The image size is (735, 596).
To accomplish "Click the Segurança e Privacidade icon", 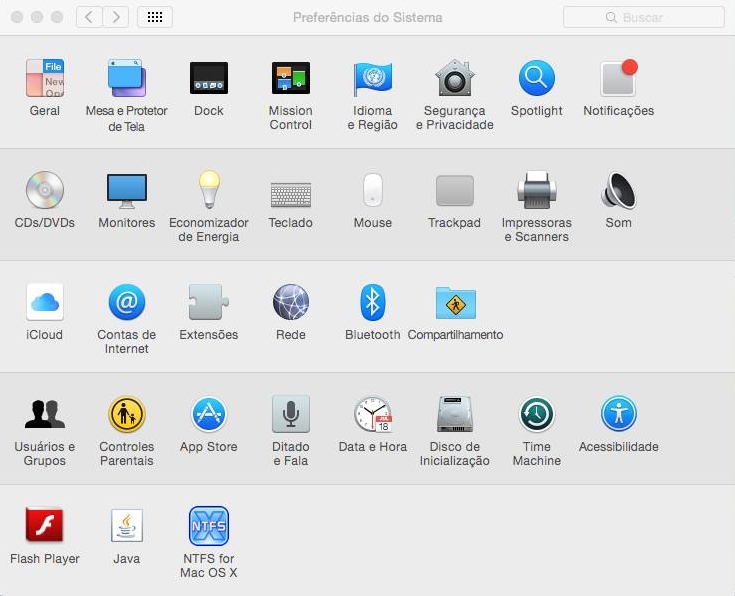I will (455, 79).
